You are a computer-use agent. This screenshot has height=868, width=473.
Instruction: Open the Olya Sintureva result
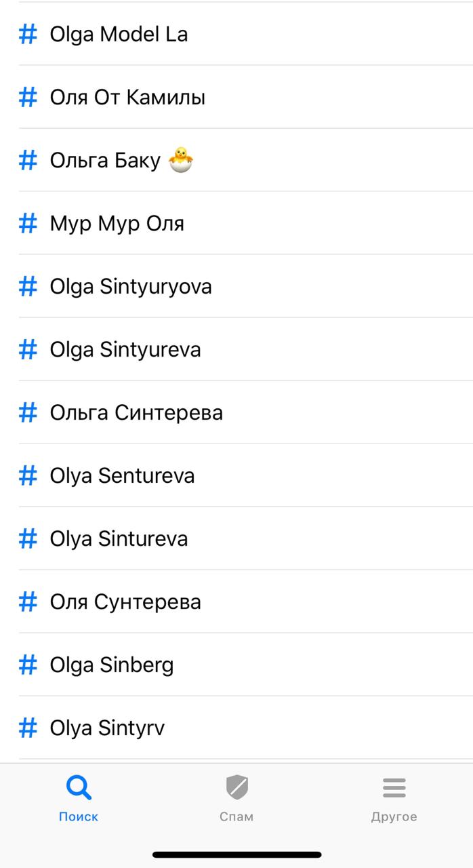coord(119,539)
